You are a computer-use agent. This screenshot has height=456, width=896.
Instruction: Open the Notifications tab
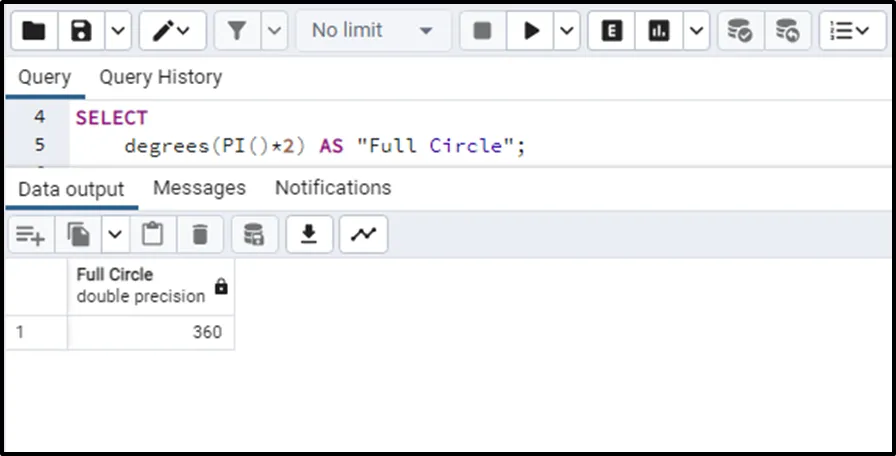[333, 188]
